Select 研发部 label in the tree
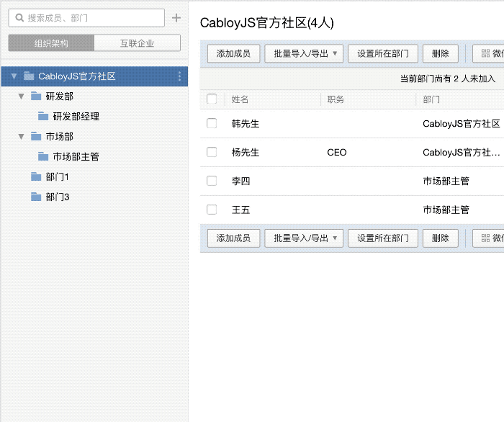Screen dimensions: 504x422 tap(60, 96)
